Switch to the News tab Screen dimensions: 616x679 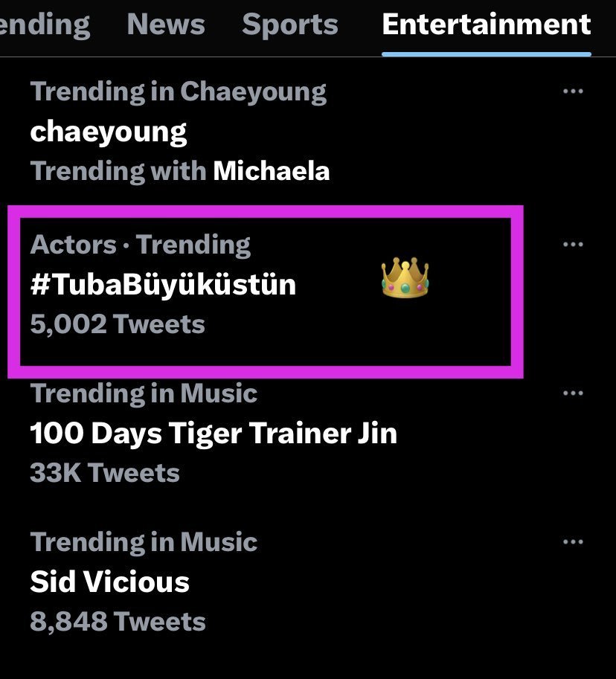(x=166, y=25)
